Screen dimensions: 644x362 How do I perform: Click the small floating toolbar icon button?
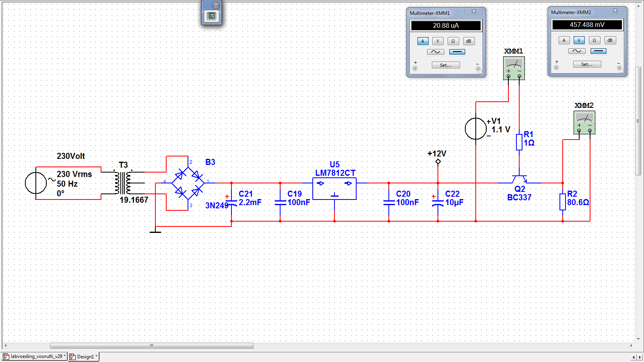[211, 16]
